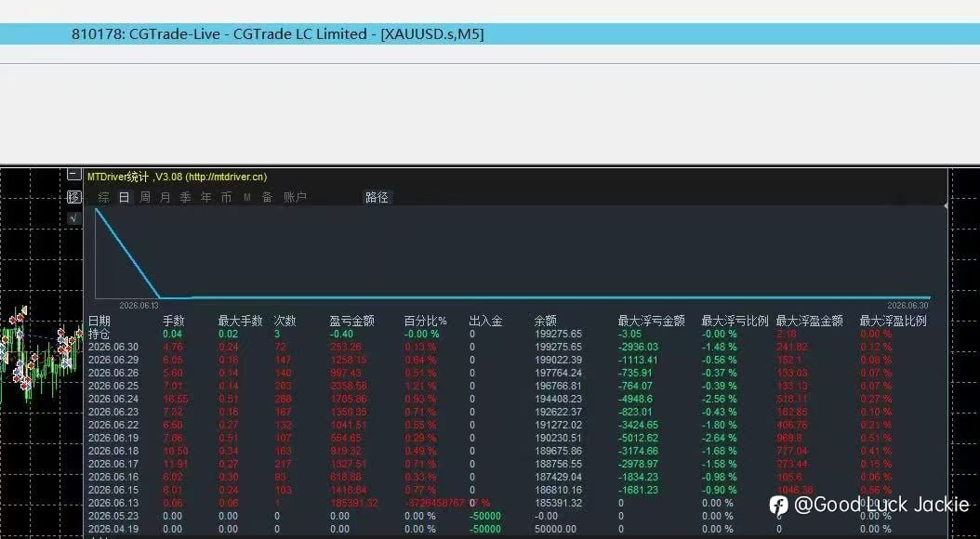This screenshot has height=539, width=980.
Task: Click the 百分比% column header
Action: point(426,321)
